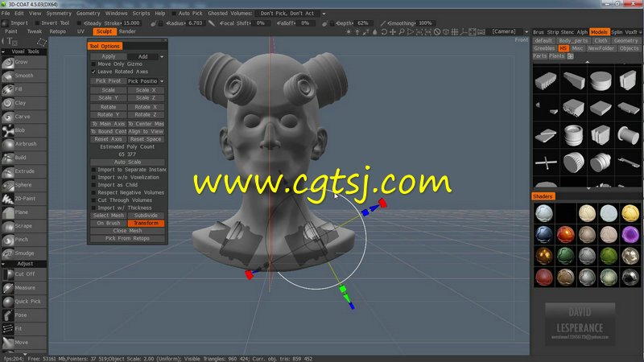Switch to the Retopo room tab
This screenshot has width=644, height=362.
[57, 31]
